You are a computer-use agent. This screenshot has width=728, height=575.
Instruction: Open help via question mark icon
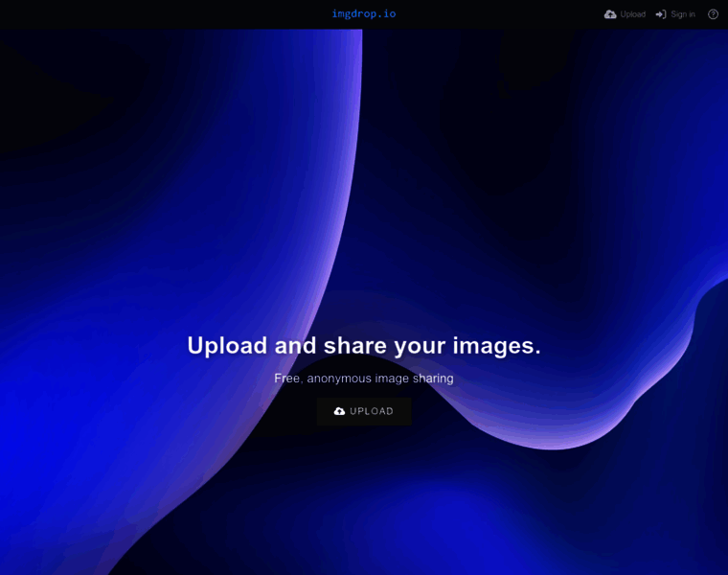713,14
